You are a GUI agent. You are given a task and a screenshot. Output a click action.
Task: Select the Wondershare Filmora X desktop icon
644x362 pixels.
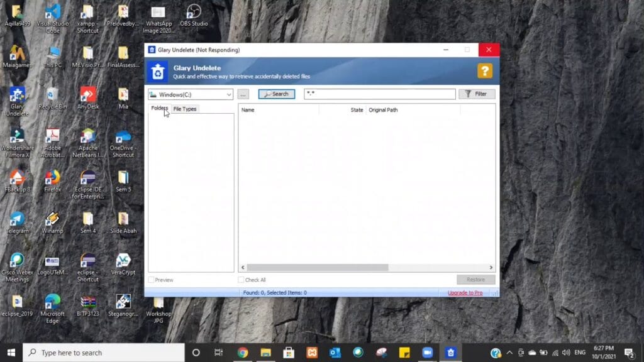tap(17, 143)
